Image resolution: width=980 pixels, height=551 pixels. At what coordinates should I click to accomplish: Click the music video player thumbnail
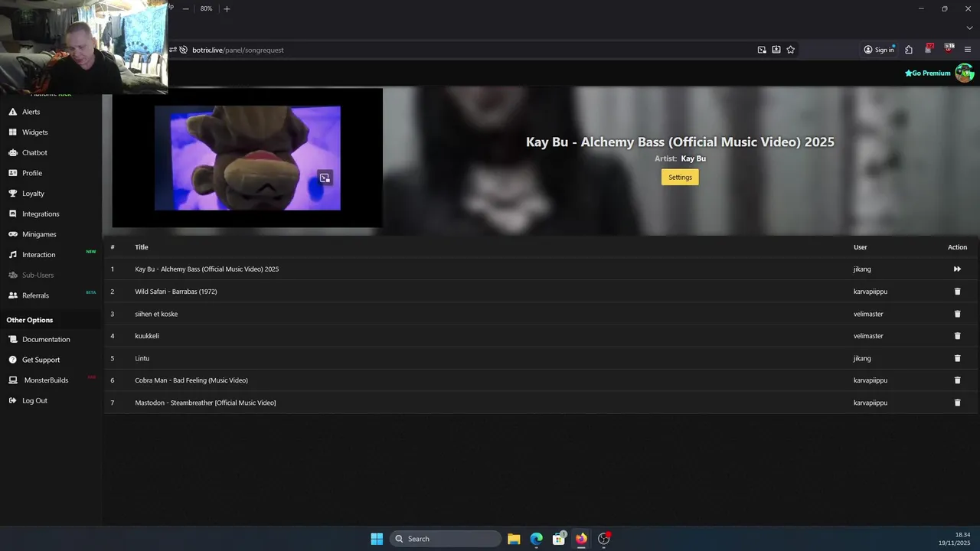247,158
